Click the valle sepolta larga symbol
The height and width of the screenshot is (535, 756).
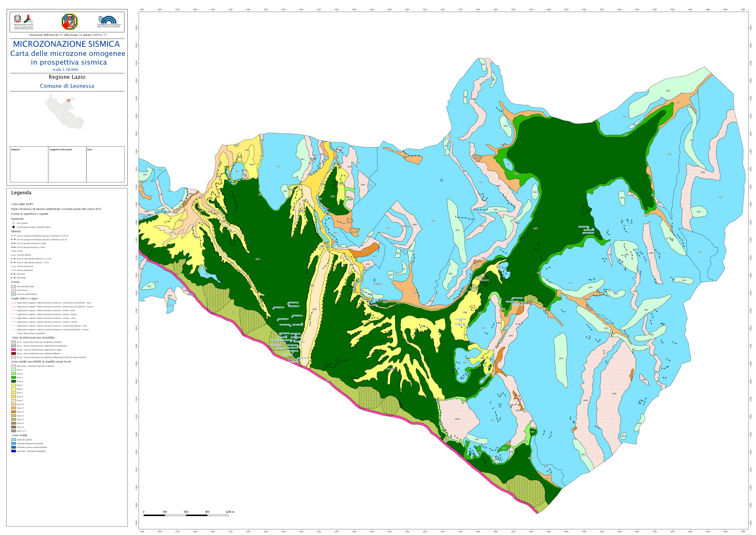point(13,263)
